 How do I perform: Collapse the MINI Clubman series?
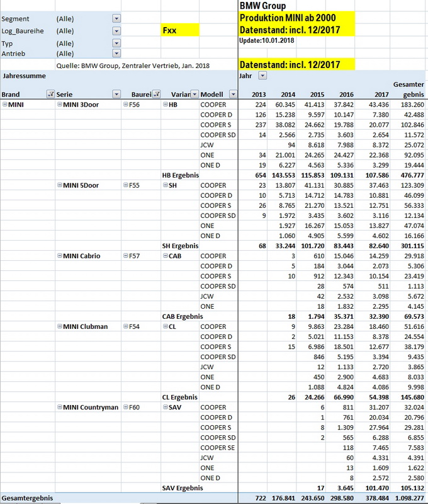point(59,326)
